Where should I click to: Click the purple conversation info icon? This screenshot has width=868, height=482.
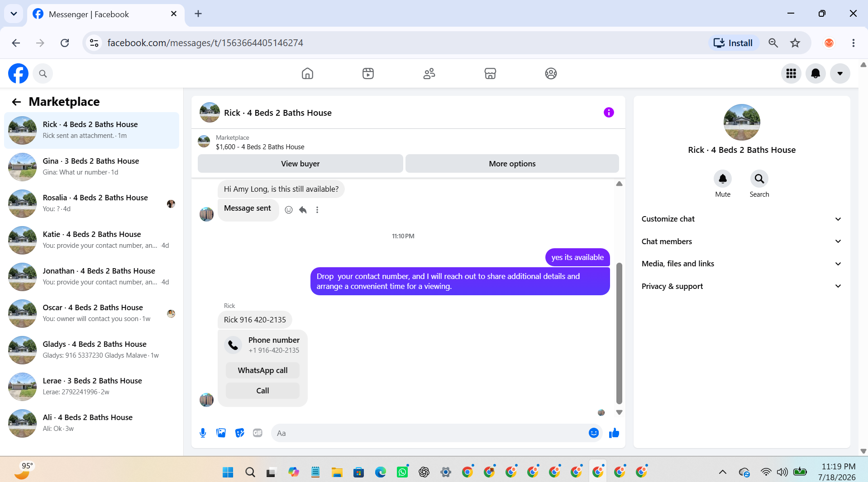coord(609,113)
